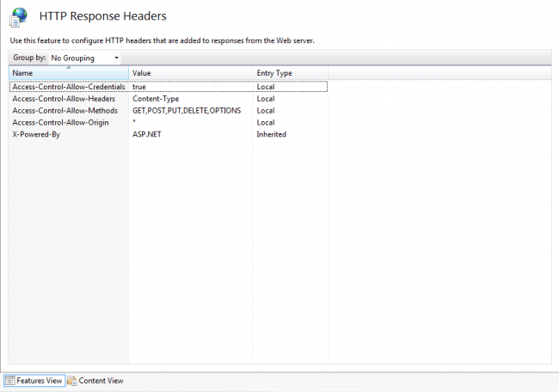Sort by the Name column header

click(x=69, y=73)
